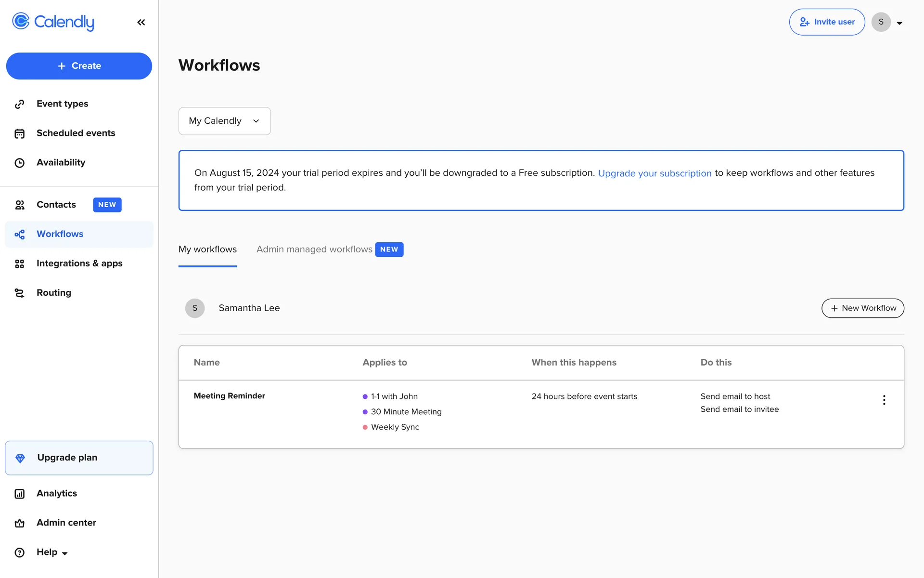The height and width of the screenshot is (578, 924).
Task: Click the Calendly logo
Action: (53, 22)
